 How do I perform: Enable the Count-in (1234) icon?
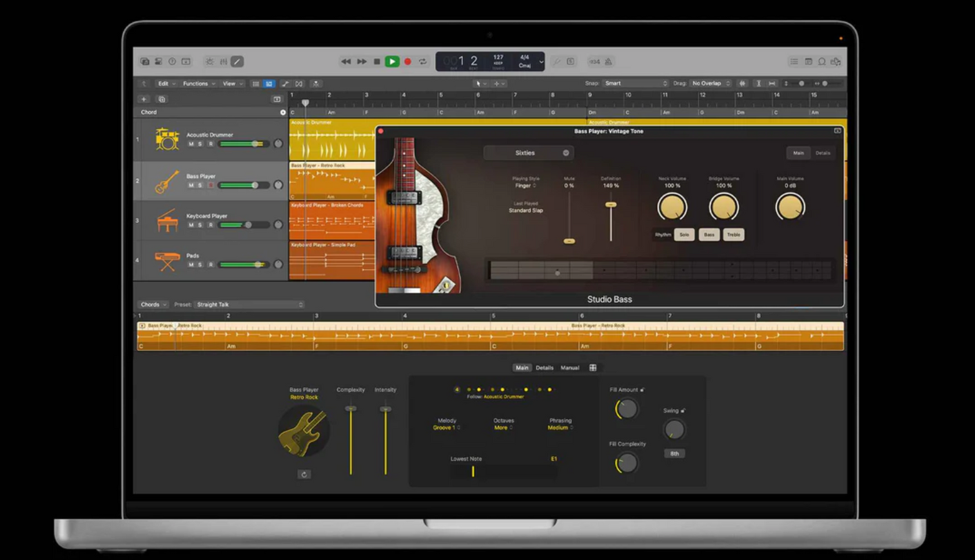(x=594, y=61)
